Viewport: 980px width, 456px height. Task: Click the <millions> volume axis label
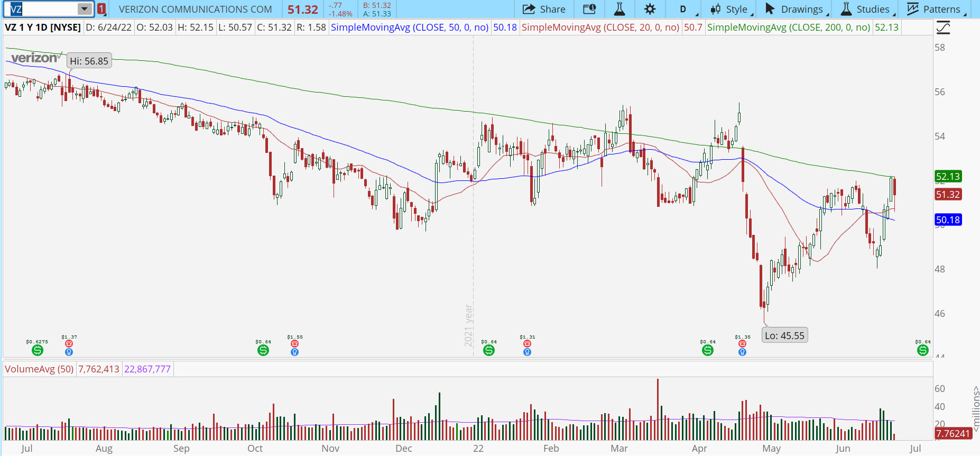tap(976, 408)
